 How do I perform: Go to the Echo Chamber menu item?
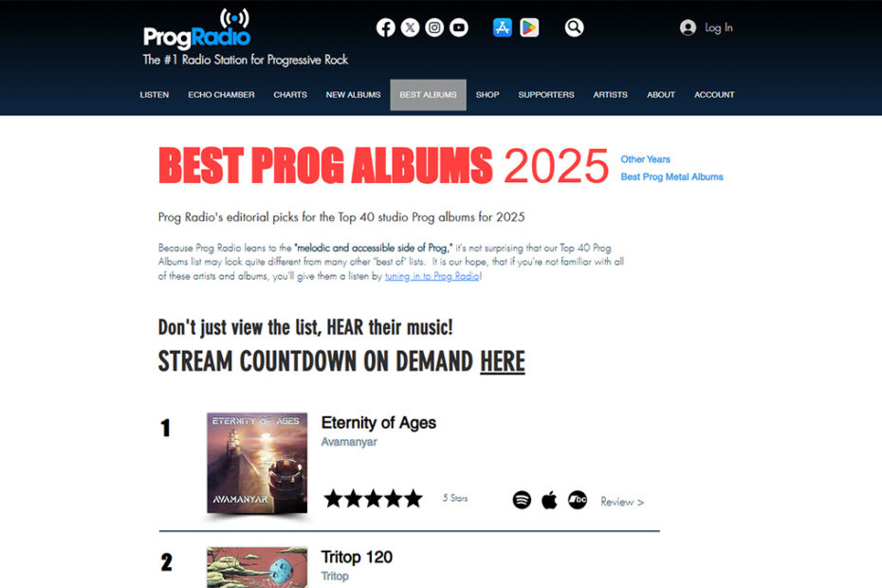click(x=221, y=95)
